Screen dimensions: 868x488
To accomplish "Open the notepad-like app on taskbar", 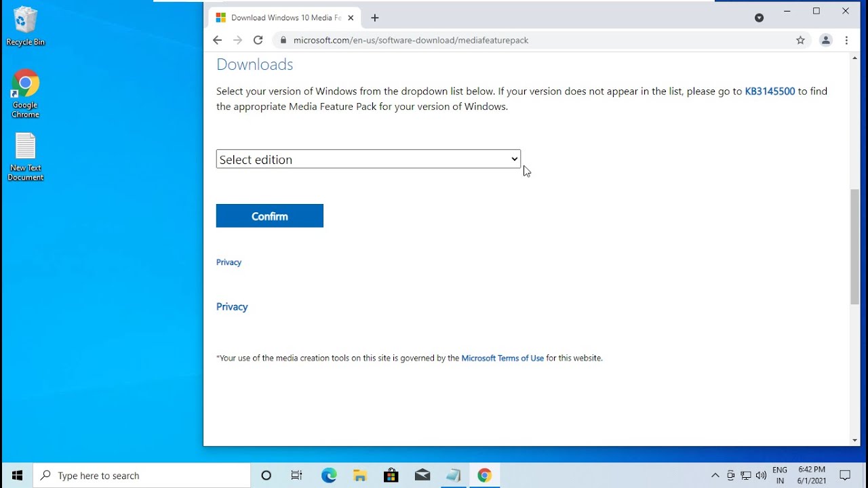I will coord(453,476).
